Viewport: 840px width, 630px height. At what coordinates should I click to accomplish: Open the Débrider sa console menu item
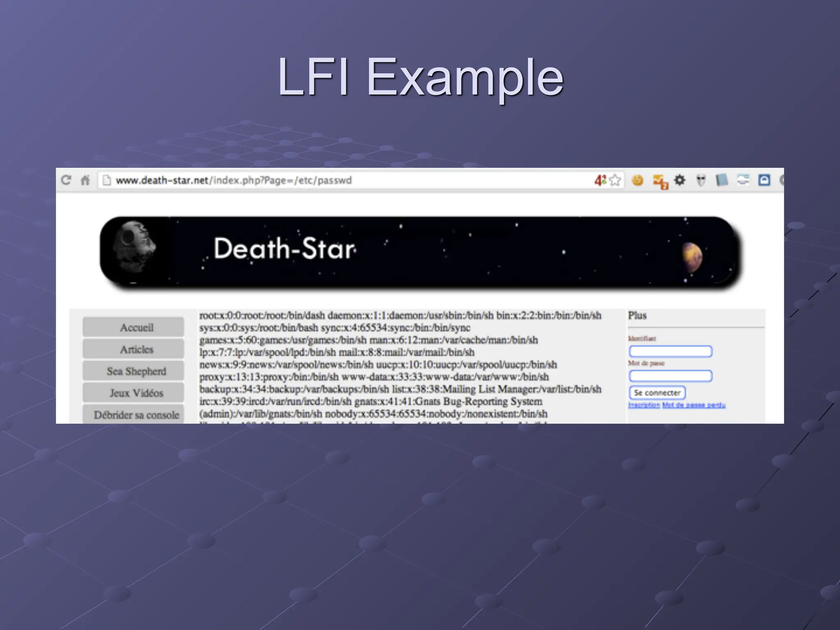coord(133,414)
